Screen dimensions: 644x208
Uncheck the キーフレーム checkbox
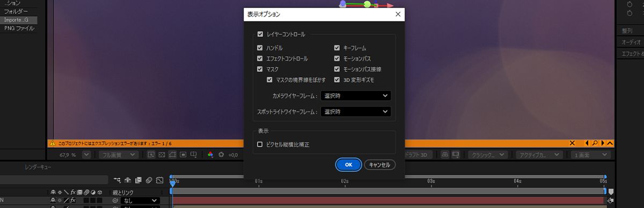[337, 48]
